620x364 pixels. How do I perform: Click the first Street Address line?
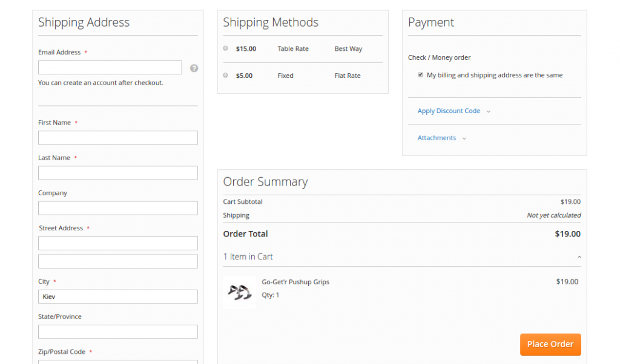(117, 243)
